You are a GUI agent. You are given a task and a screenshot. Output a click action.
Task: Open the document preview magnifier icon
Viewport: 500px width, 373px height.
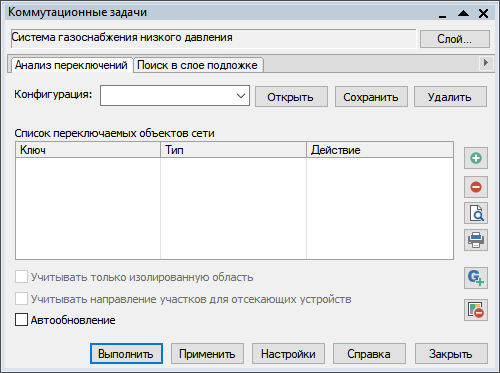pos(476,213)
